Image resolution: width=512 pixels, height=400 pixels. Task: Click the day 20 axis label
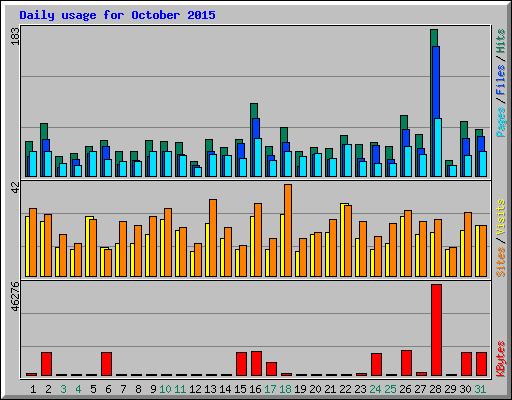pos(315,389)
